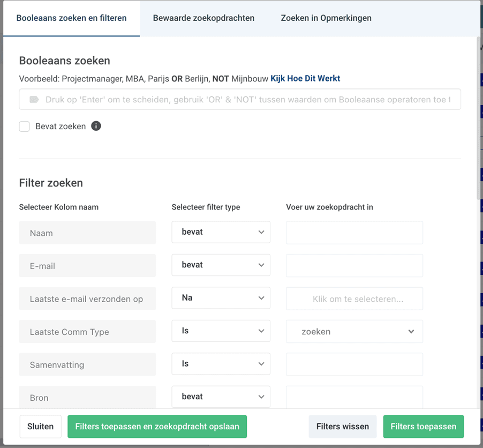This screenshot has height=448, width=483.
Task: Click the Filters wissen button
Action: 342,427
